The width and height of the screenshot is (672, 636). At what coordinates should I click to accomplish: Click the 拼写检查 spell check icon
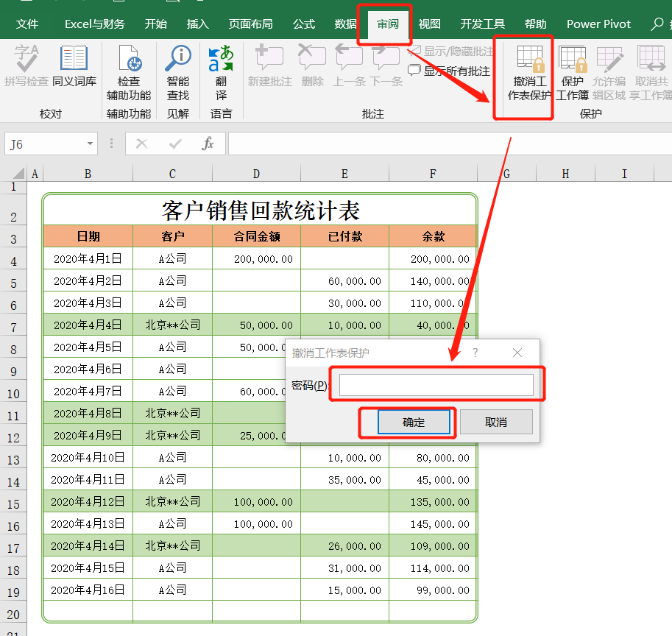(26, 58)
